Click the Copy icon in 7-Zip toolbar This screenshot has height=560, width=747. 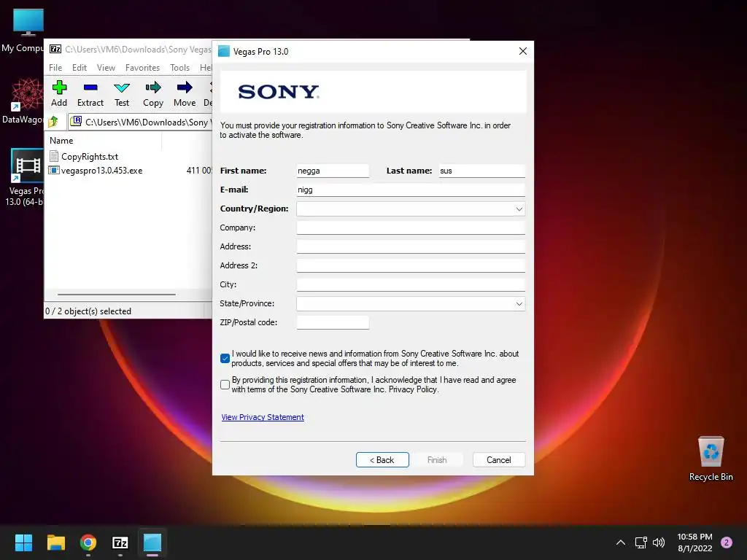point(153,93)
